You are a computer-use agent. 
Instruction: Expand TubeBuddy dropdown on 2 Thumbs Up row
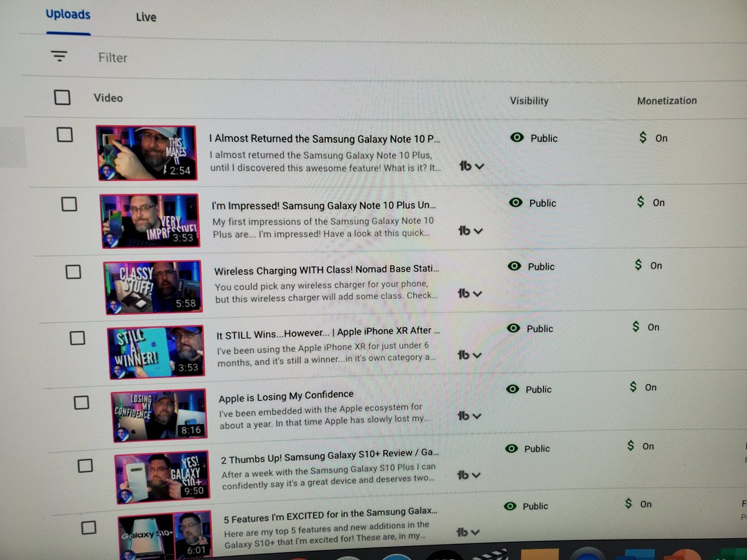pyautogui.click(x=469, y=475)
